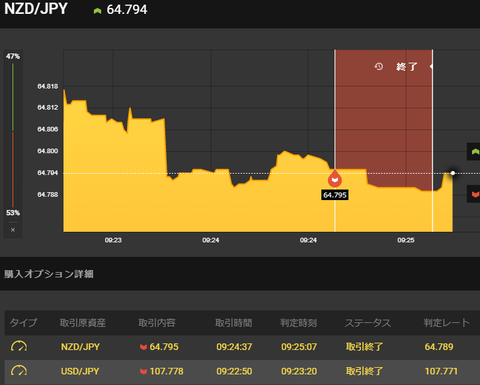The height and width of the screenshot is (385, 480).
Task: Click the green up arrow beside 64.794
Action: point(97,11)
